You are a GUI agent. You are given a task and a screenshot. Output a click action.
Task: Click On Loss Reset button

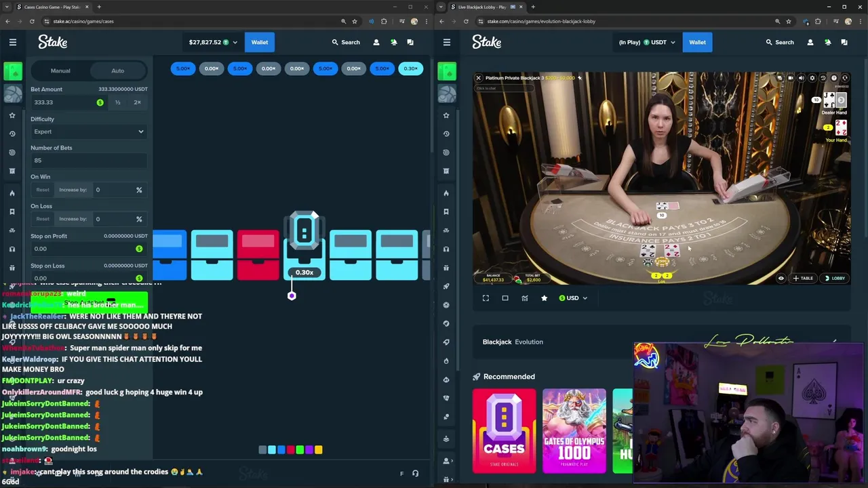43,219
